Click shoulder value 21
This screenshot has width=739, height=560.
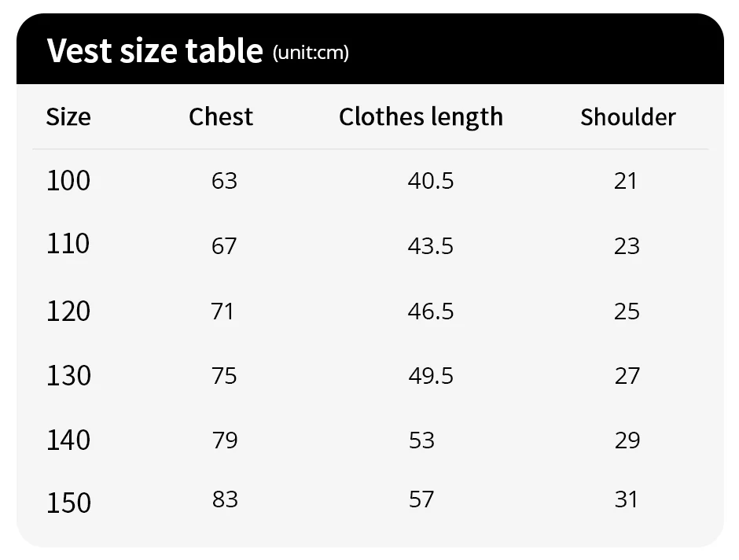tap(626, 181)
